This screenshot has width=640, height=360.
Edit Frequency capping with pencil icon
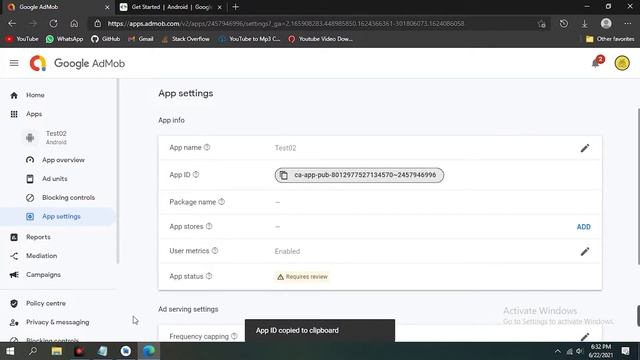click(585, 337)
